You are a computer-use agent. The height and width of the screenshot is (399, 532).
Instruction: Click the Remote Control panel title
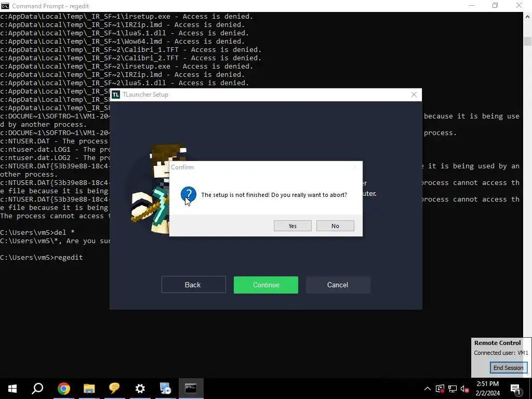point(497,343)
